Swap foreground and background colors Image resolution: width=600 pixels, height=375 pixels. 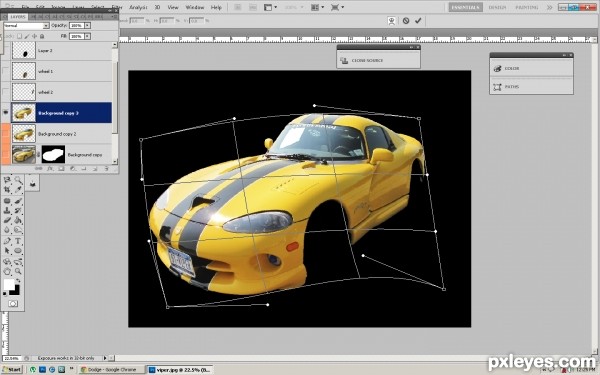[x=17, y=281]
